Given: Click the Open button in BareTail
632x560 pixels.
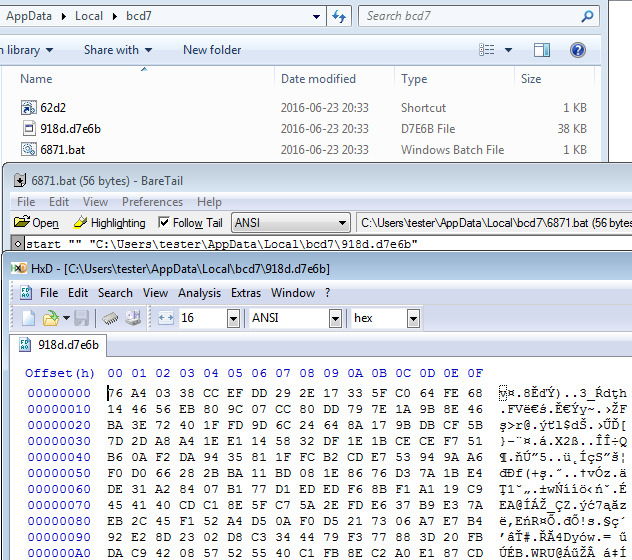Looking at the screenshot, I should 36,223.
